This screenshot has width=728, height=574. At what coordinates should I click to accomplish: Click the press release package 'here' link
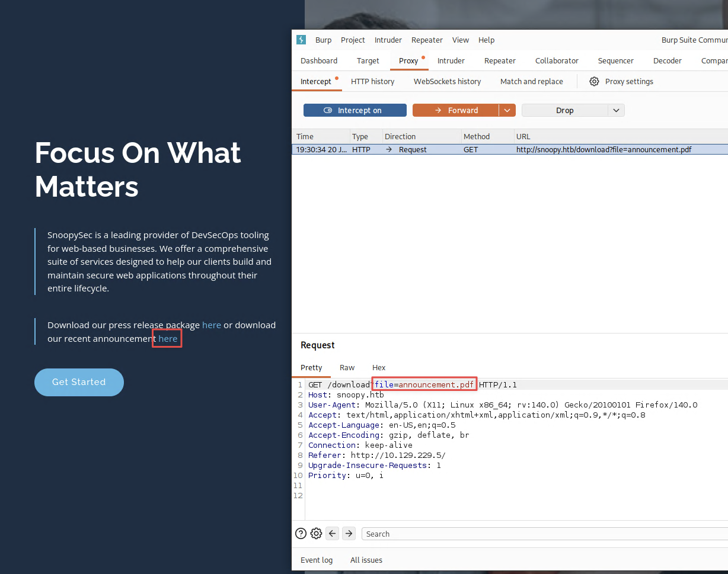[x=212, y=325]
